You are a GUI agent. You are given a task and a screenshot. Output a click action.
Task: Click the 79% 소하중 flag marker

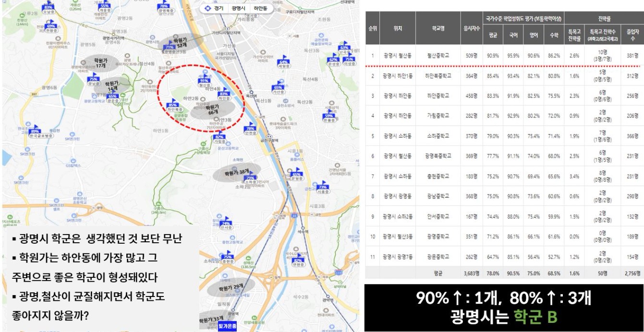pyautogui.click(x=250, y=178)
